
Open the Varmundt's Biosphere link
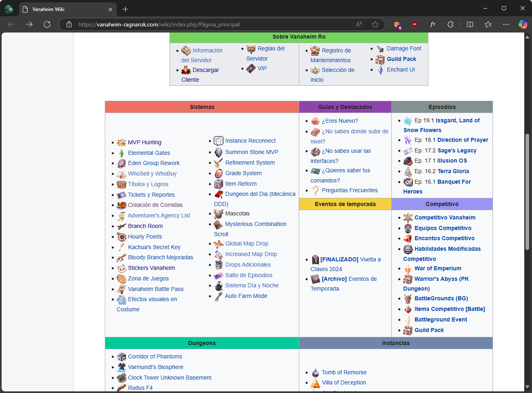point(156,367)
